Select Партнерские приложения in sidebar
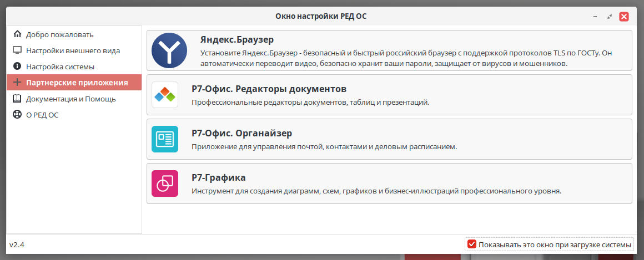Image resolution: width=644 pixels, height=260 pixels. click(x=74, y=83)
